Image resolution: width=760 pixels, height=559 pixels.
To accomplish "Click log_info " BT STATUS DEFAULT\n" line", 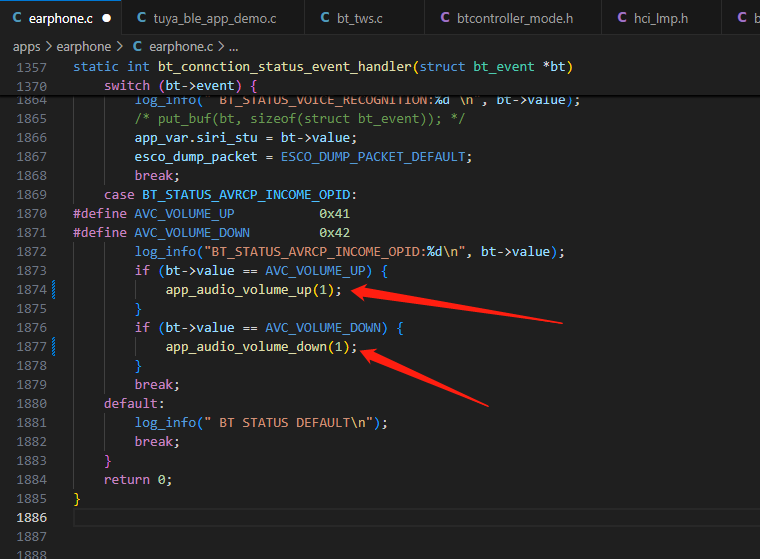I will (261, 423).
